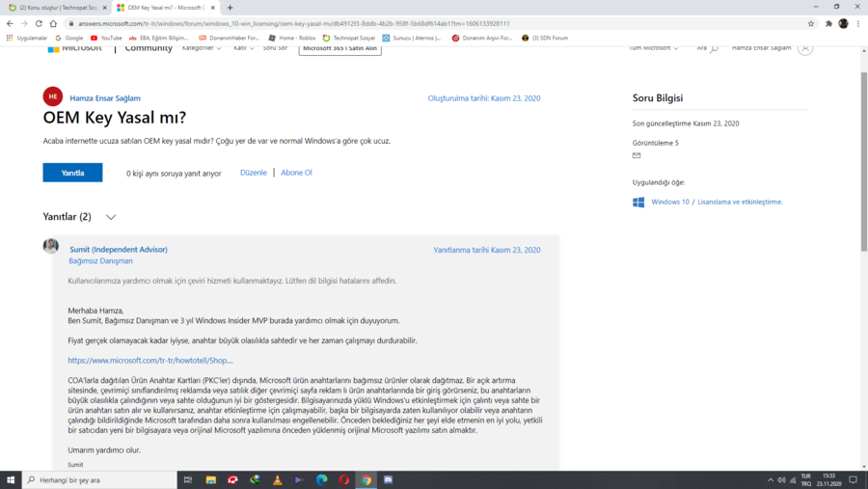This screenshot has width=868, height=489.
Task: Open a new tab with plus icon
Action: 230,8
